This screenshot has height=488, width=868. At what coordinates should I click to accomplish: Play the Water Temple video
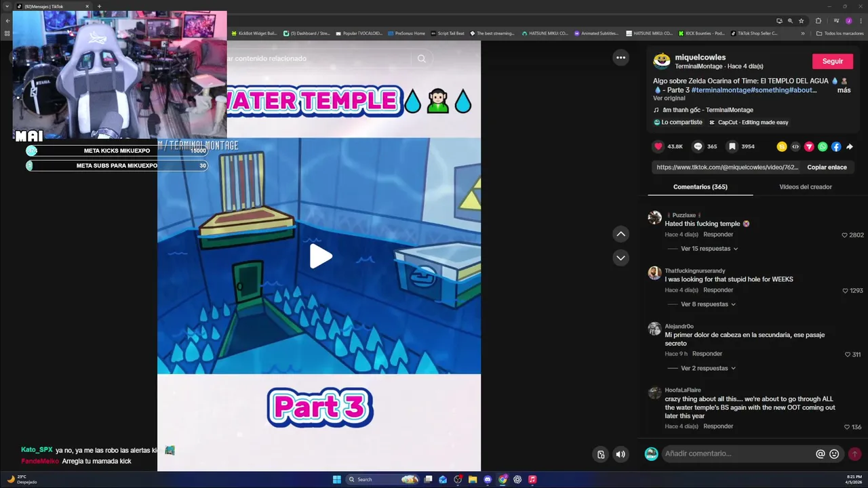tap(321, 256)
